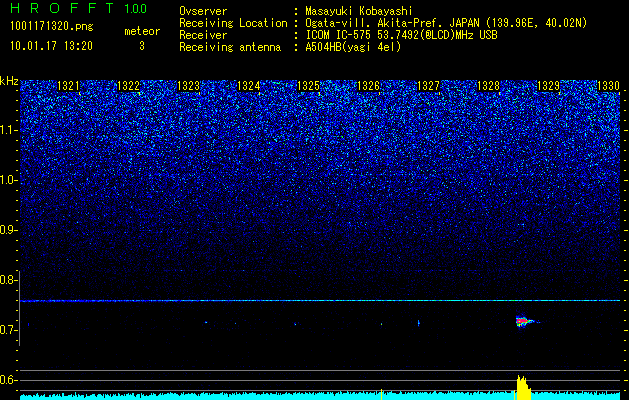629x400 pixels.
Task: Click the 0.9 kHz axis label
Action: [7, 230]
